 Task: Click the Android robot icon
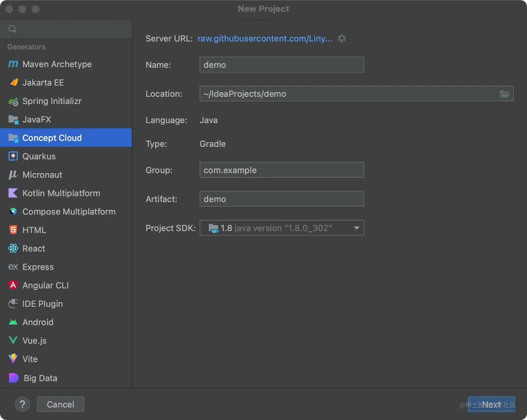click(13, 322)
